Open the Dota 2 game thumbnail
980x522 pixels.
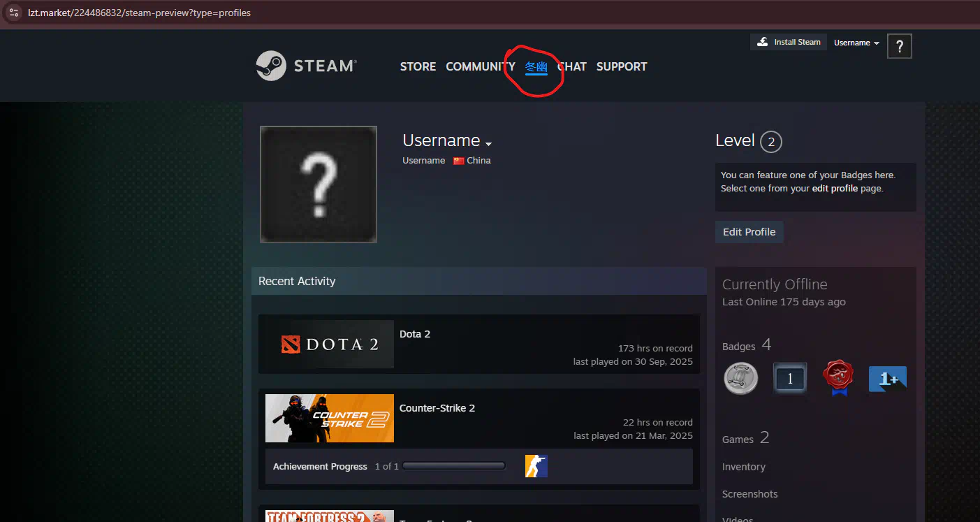329,344
